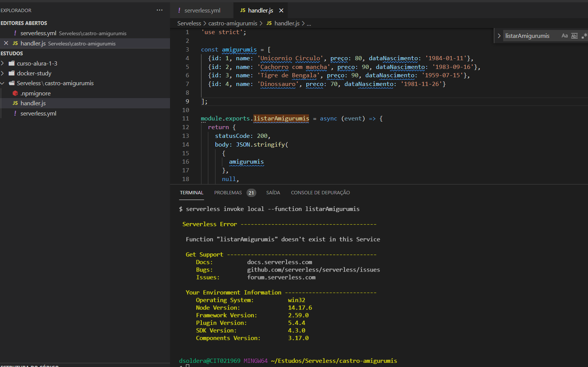
Task: Open the PROBLEMAS panel tab
Action: [228, 193]
